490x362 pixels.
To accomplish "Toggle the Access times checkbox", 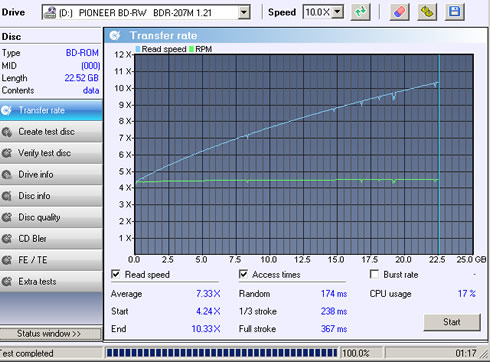I will click(x=243, y=274).
